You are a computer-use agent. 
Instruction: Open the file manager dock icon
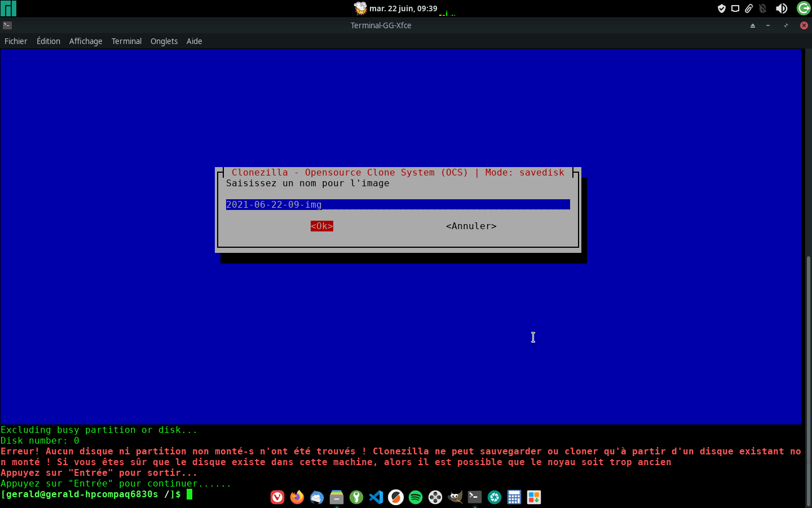tap(337, 497)
